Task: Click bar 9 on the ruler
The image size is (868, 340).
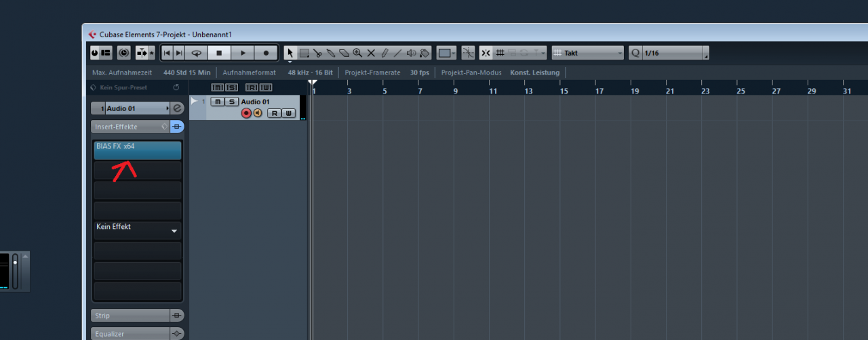Action: pos(456,91)
